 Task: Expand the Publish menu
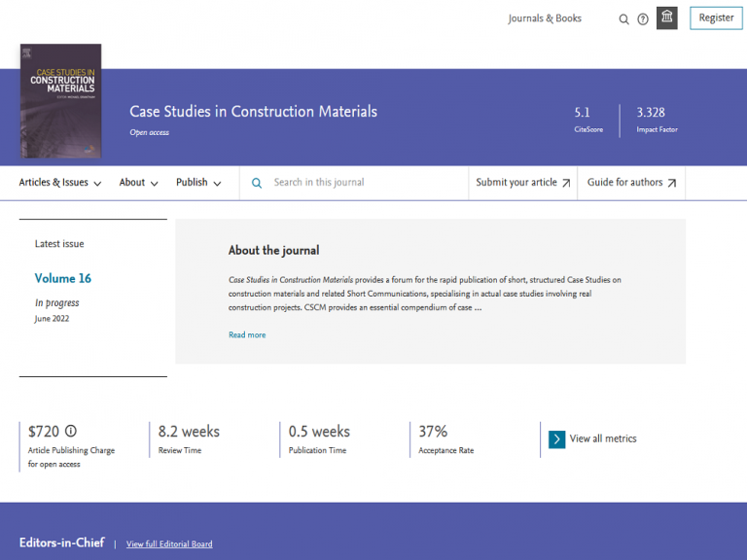click(x=198, y=183)
